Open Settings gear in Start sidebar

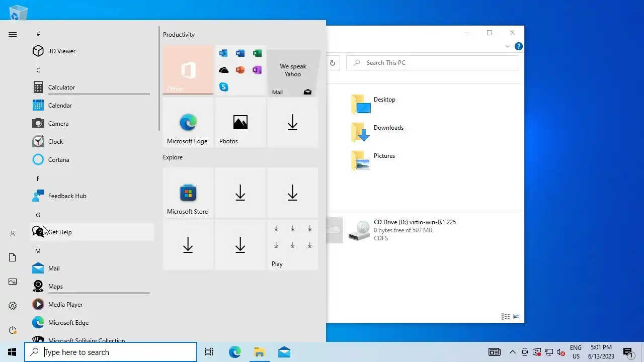click(x=13, y=306)
